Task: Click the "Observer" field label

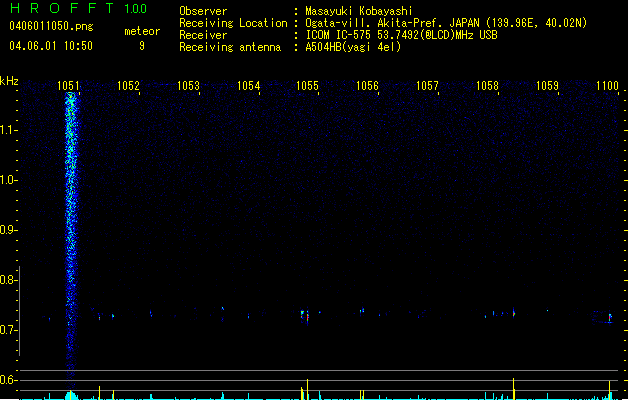Action: pyautogui.click(x=203, y=11)
